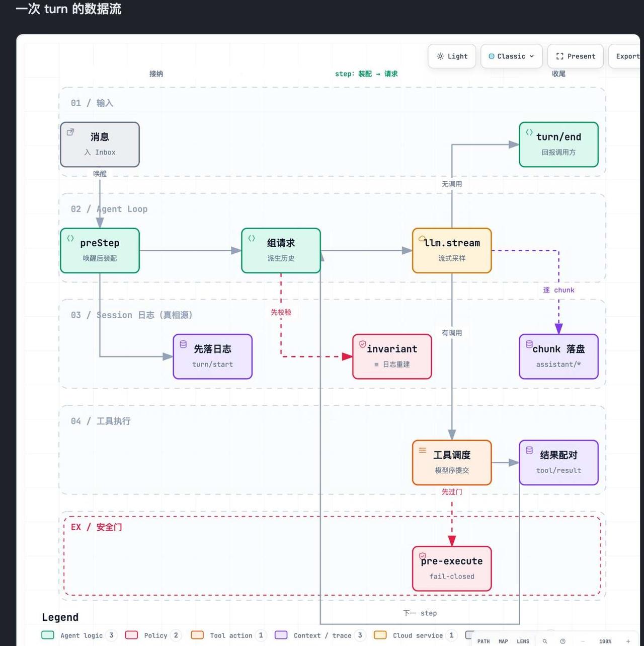Select the pre-execute fail-closed node
644x646 pixels.
click(x=452, y=568)
